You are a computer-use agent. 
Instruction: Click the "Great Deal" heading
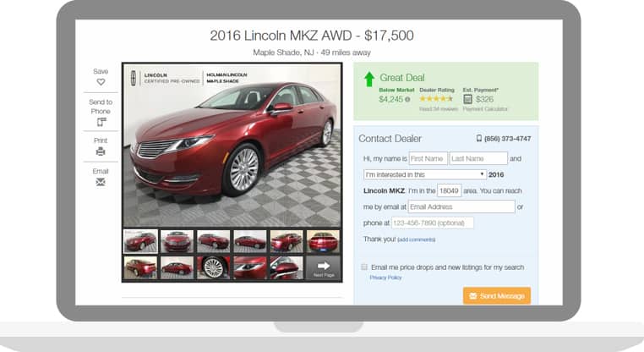point(402,78)
